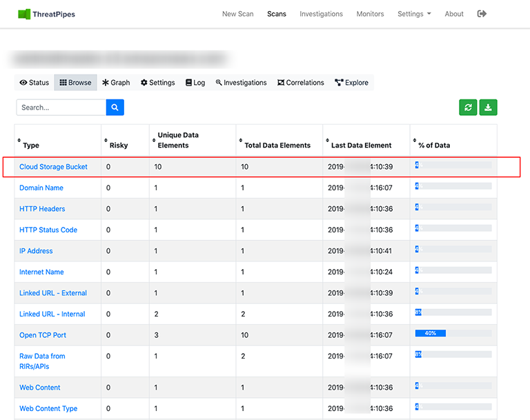
Task: Switch to the Status tab
Action: pos(35,83)
